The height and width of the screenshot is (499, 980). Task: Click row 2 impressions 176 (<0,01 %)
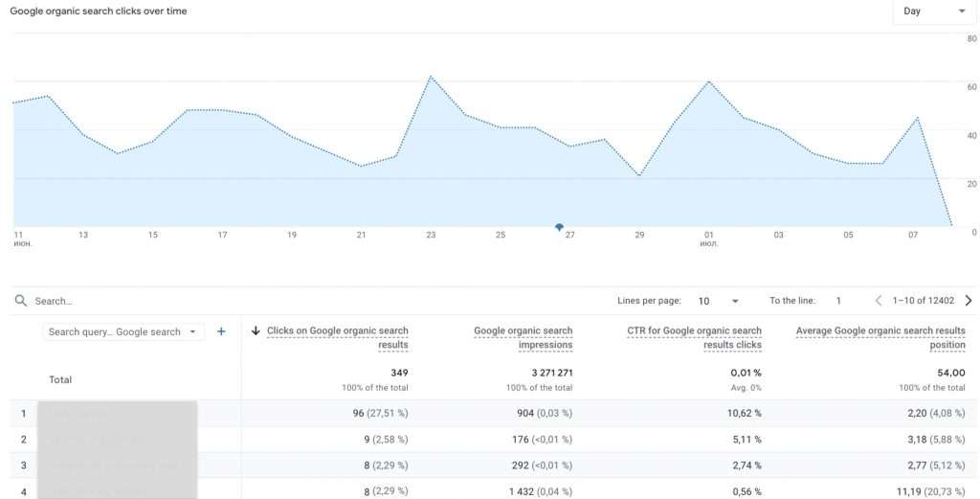(542, 440)
